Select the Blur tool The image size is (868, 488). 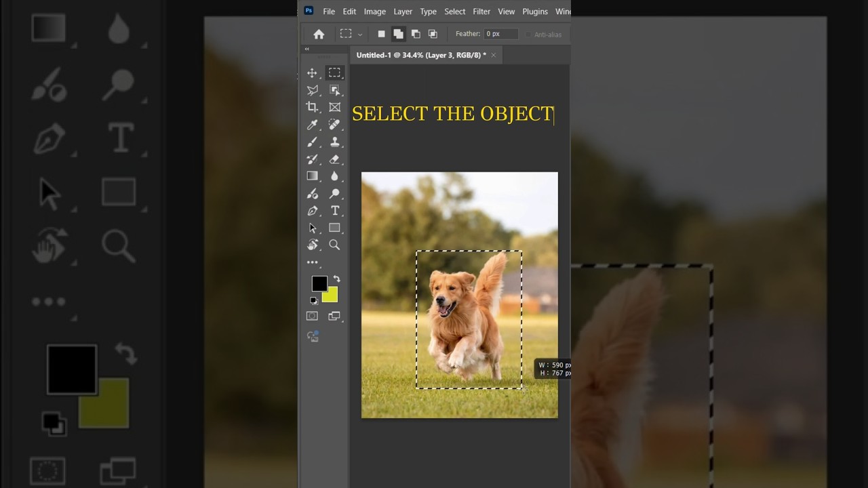[334, 176]
